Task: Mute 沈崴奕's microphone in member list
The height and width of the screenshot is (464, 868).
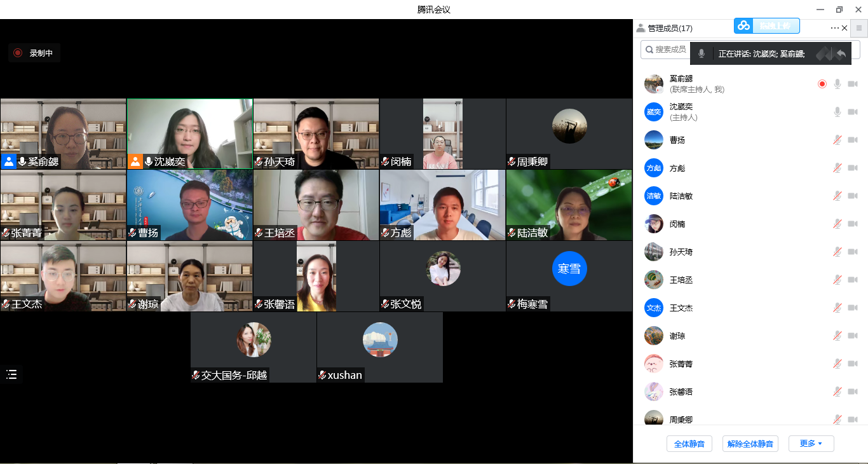Action: tap(837, 112)
